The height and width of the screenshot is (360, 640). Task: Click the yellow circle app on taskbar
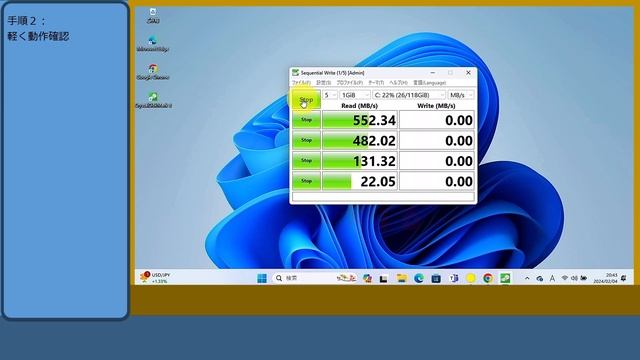click(471, 278)
